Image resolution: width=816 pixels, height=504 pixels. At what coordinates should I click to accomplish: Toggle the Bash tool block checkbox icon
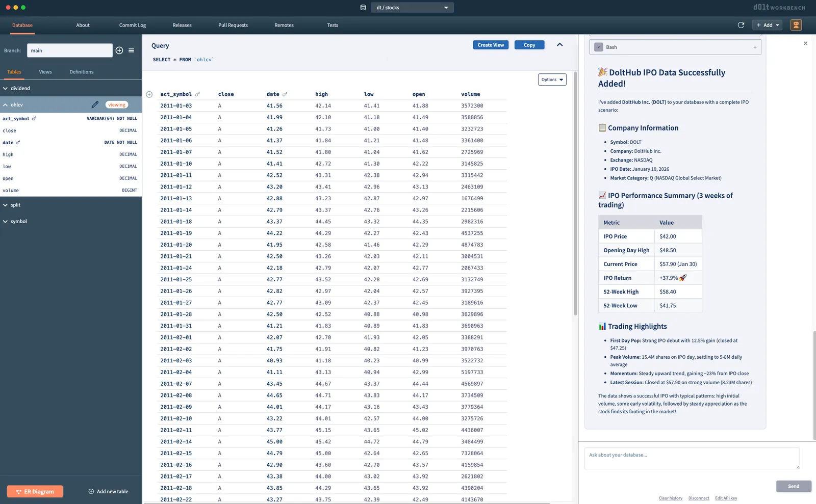coord(599,47)
